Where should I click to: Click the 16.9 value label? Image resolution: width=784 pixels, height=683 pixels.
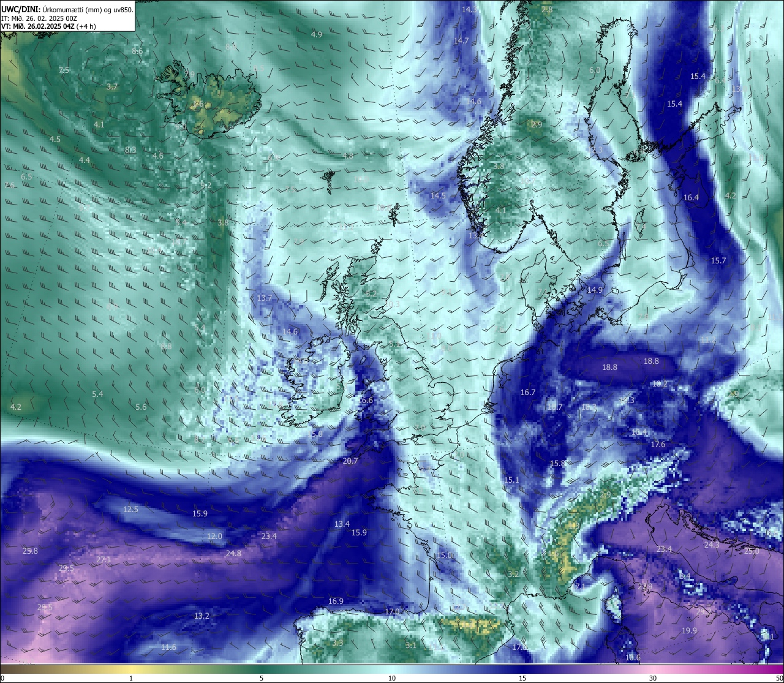coord(336,601)
